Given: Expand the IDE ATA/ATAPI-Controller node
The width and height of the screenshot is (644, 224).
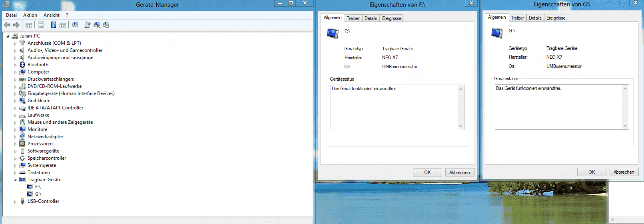Looking at the screenshot, I should 16,108.
